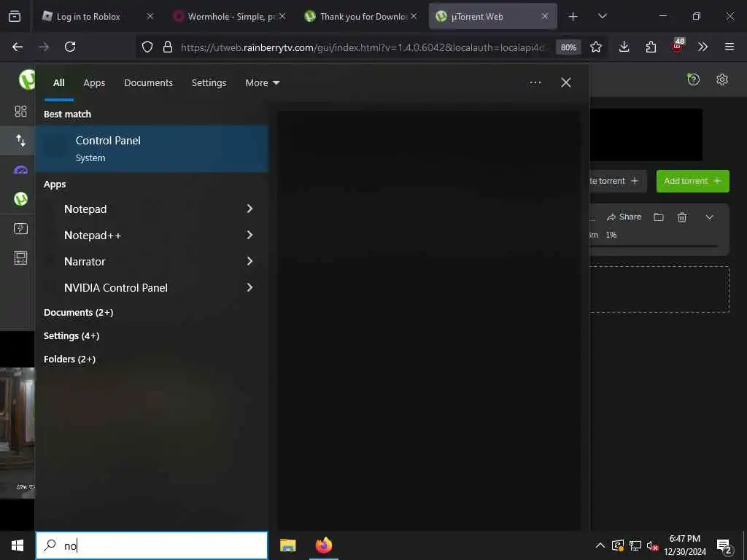This screenshot has height=560, width=747.
Task: Select the All search tab
Action: [58, 83]
